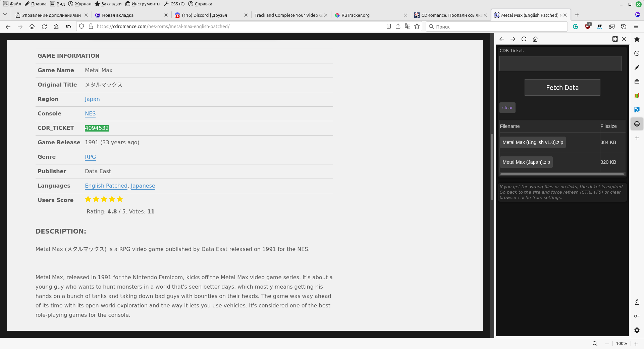This screenshot has width=644, height=349.
Task: Open the Закладки menu
Action: tap(108, 4)
